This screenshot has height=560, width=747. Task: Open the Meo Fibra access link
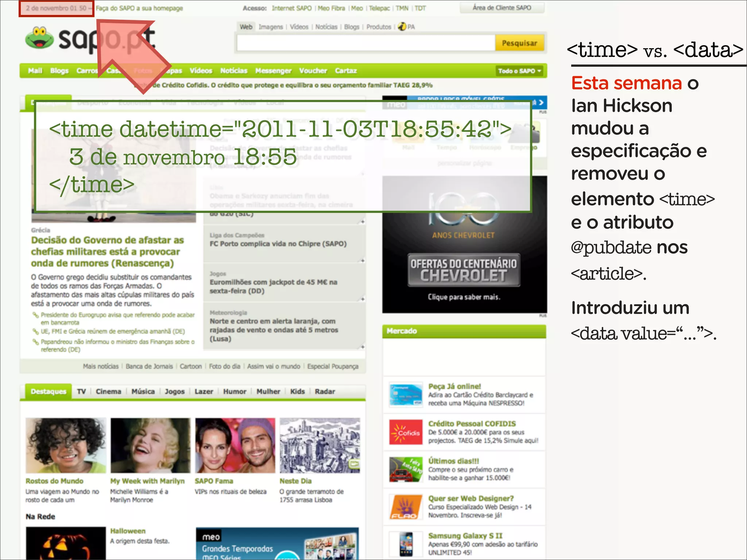coord(331,8)
